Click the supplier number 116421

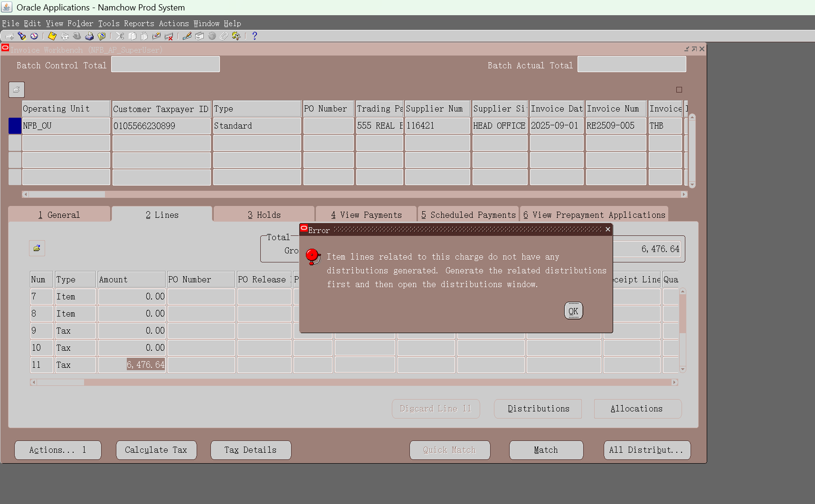tap(437, 126)
